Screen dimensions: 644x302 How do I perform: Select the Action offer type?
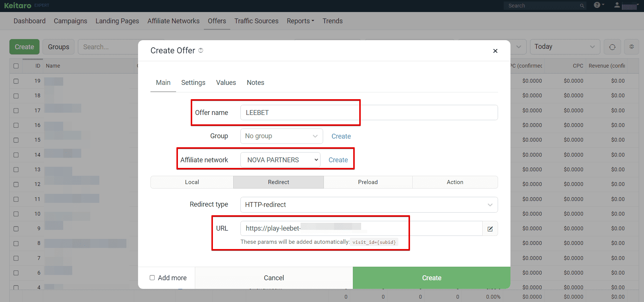coord(455,182)
